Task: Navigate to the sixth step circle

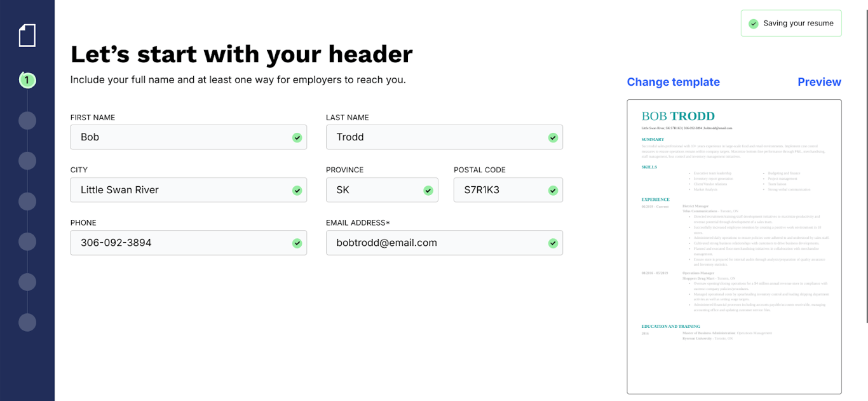Action: tap(27, 282)
